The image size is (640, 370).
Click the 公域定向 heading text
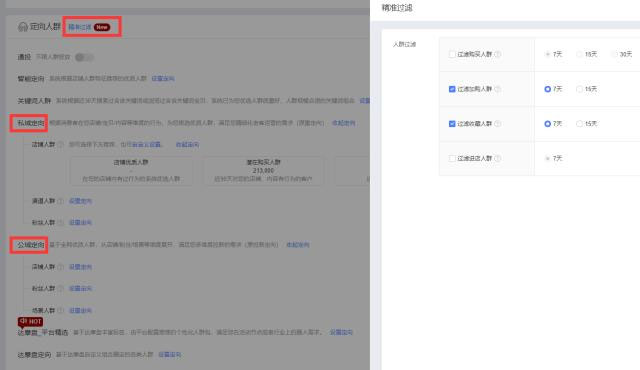pos(31,245)
